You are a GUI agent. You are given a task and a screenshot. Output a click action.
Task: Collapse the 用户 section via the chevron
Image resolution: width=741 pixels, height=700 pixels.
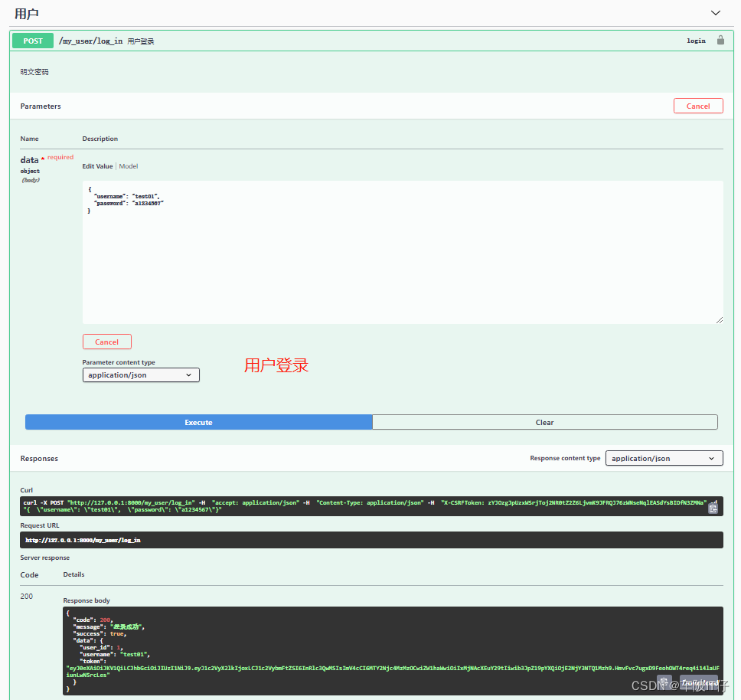tap(716, 13)
